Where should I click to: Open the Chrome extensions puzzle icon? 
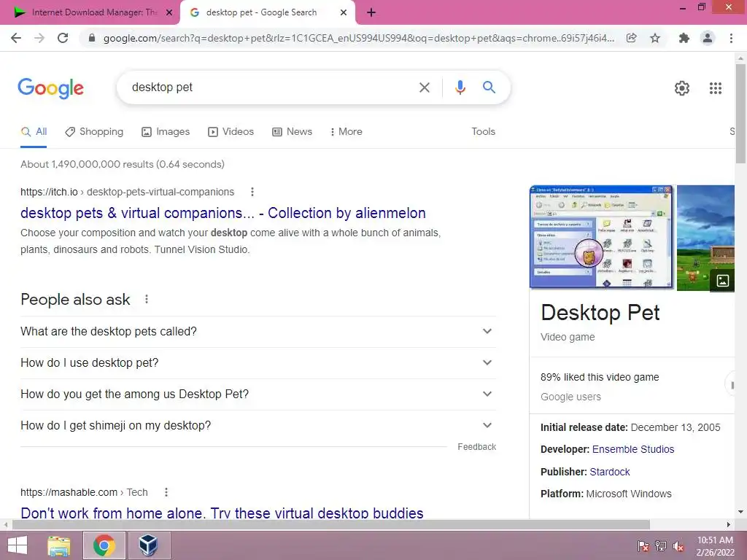(684, 38)
